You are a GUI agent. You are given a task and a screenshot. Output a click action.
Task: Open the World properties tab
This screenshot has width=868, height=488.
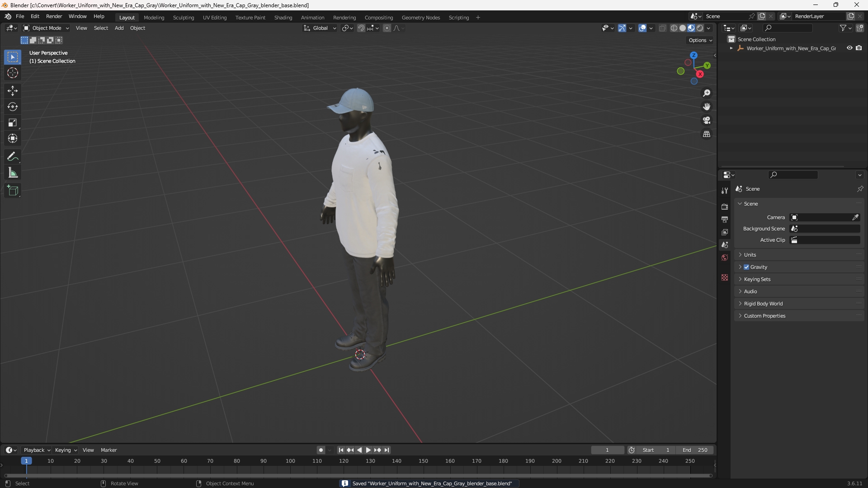pos(725,258)
